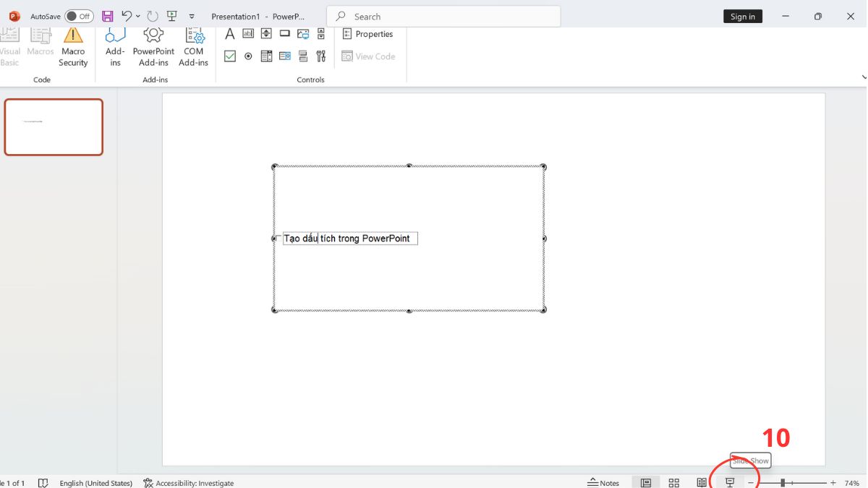The height and width of the screenshot is (488, 868).
Task: Open the Add-ins store button
Action: [x=115, y=48]
